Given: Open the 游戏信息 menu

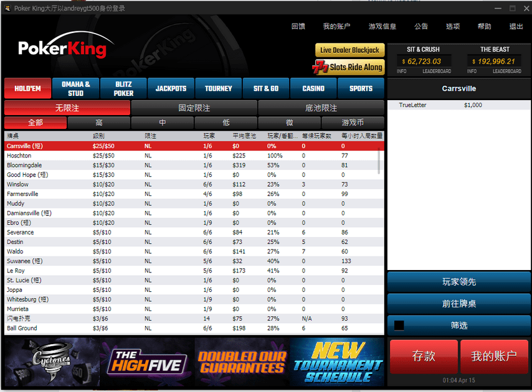Looking at the screenshot, I should click(382, 26).
